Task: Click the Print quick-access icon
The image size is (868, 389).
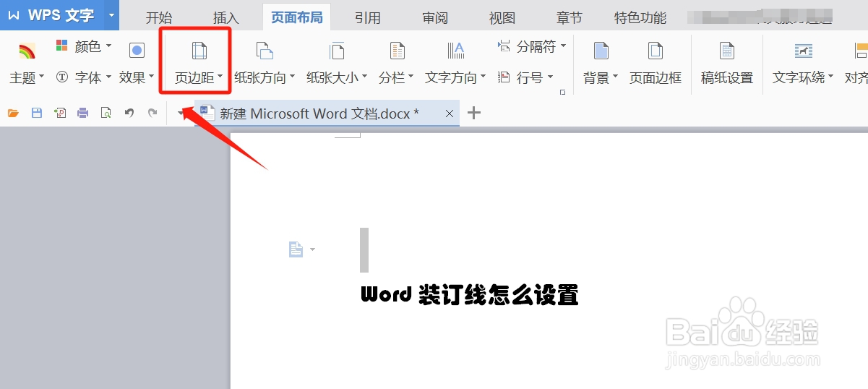Action: 83,113
